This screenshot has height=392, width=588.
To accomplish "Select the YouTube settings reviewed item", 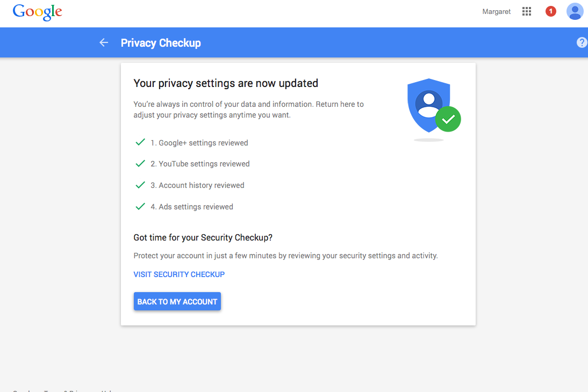I will [200, 164].
